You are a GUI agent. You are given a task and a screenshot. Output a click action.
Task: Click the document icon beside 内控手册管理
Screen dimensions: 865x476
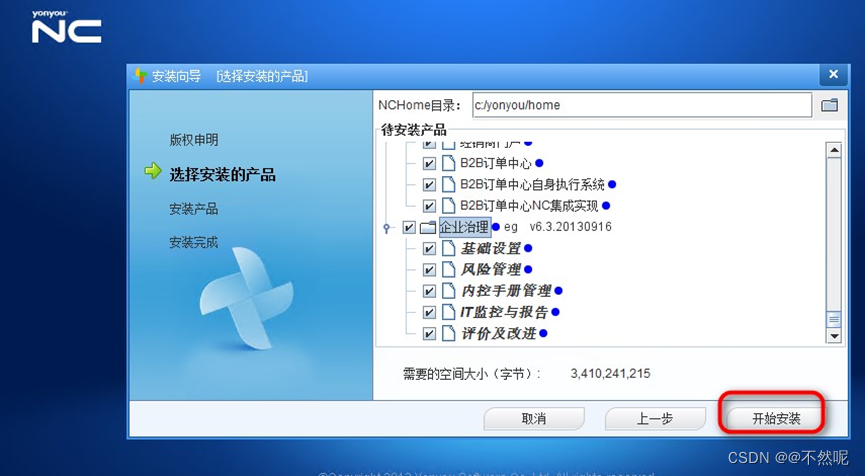(x=449, y=291)
